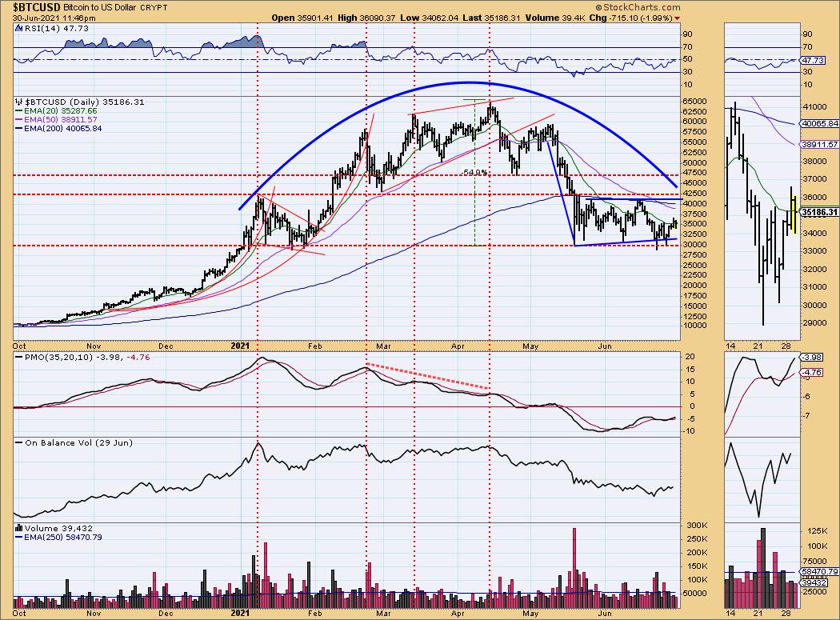Click the 125K zoom volume axis label
The image size is (840, 620).
818,531
